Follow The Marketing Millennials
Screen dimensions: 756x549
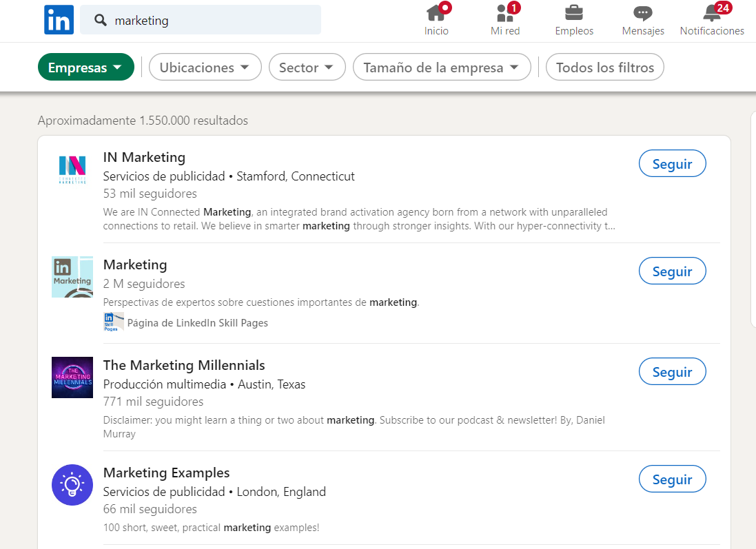coord(672,371)
